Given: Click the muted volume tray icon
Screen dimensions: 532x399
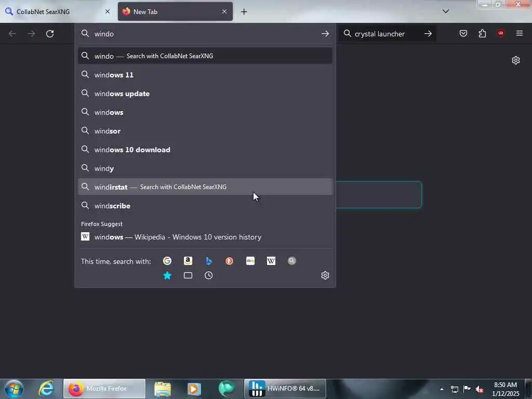Looking at the screenshot, I should click(x=480, y=389).
